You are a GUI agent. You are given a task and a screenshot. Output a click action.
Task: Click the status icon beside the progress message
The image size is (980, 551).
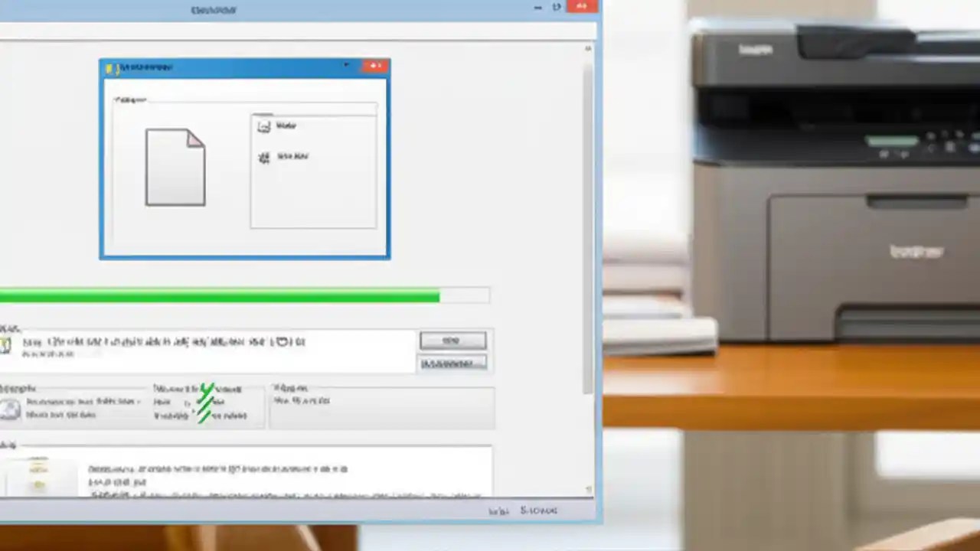coord(6,344)
